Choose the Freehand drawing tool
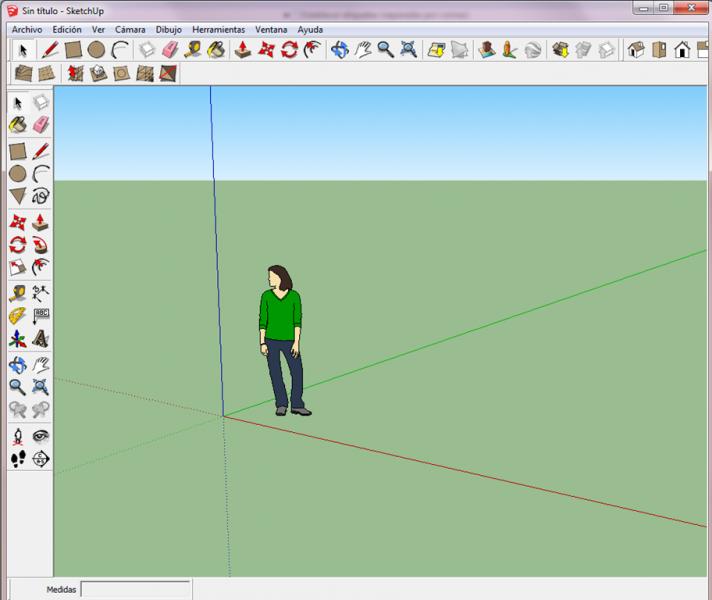 click(41, 196)
